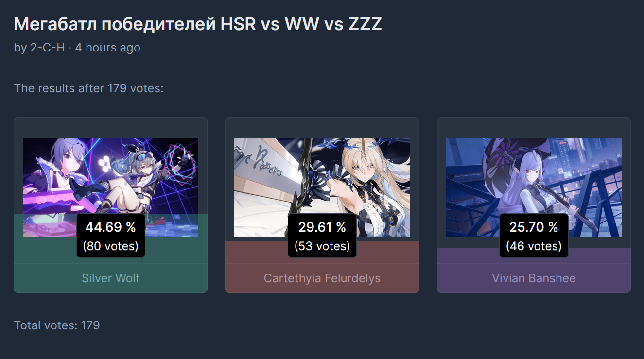Click the (46 votes) count text
Image resolution: width=644 pixels, height=359 pixels.
coord(534,246)
